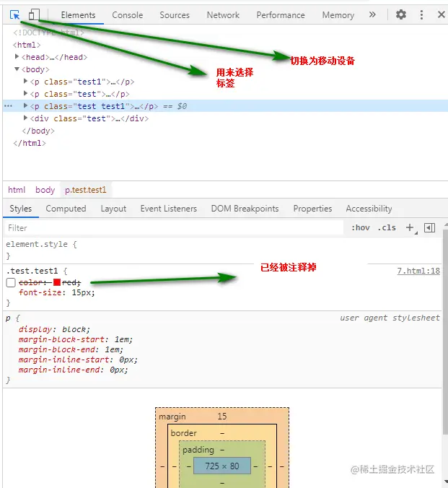Select the </html> closing tag row
Viewport: 448px width, 488px height.
click(x=30, y=143)
